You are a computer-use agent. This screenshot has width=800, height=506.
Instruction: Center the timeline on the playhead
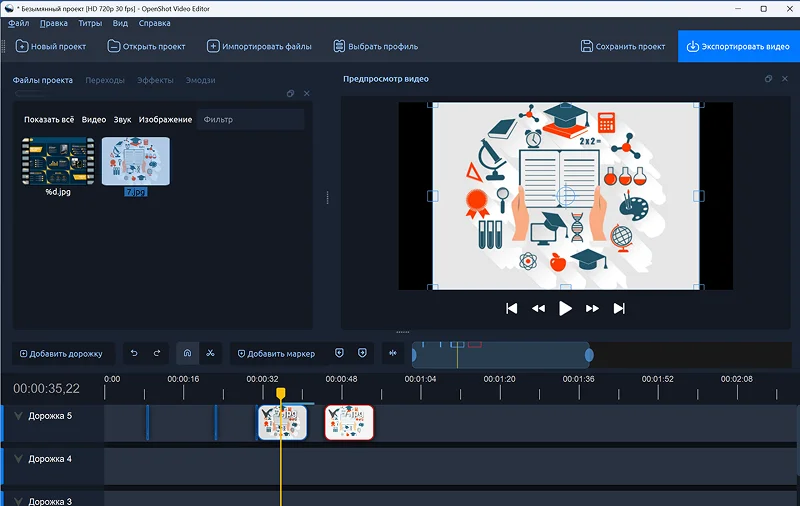coord(391,353)
